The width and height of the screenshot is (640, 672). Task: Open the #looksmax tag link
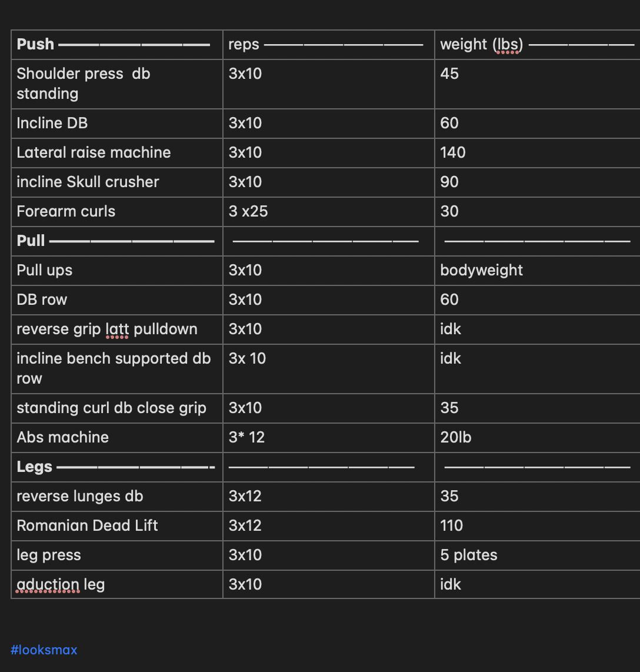(x=44, y=650)
